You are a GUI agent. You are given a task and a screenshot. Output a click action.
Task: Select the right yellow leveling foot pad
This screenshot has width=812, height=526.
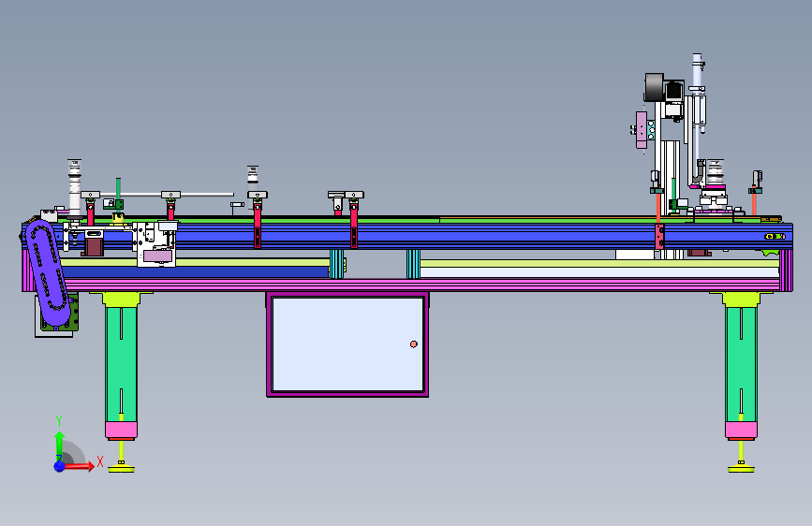(x=741, y=469)
